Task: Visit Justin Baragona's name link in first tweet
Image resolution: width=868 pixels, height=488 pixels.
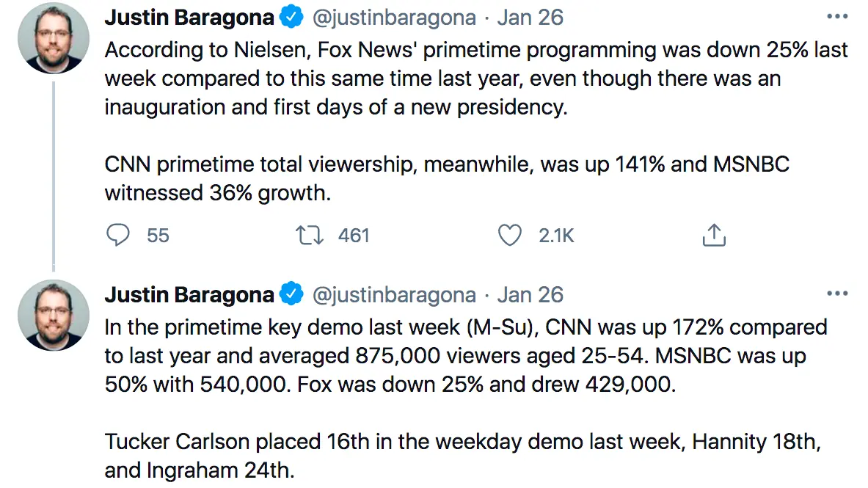Action: pos(189,18)
